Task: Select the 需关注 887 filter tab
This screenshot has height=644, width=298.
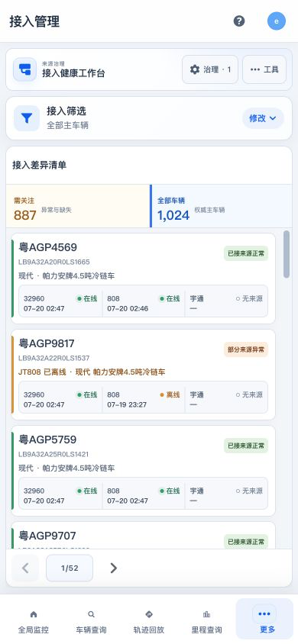Action: click(x=78, y=206)
